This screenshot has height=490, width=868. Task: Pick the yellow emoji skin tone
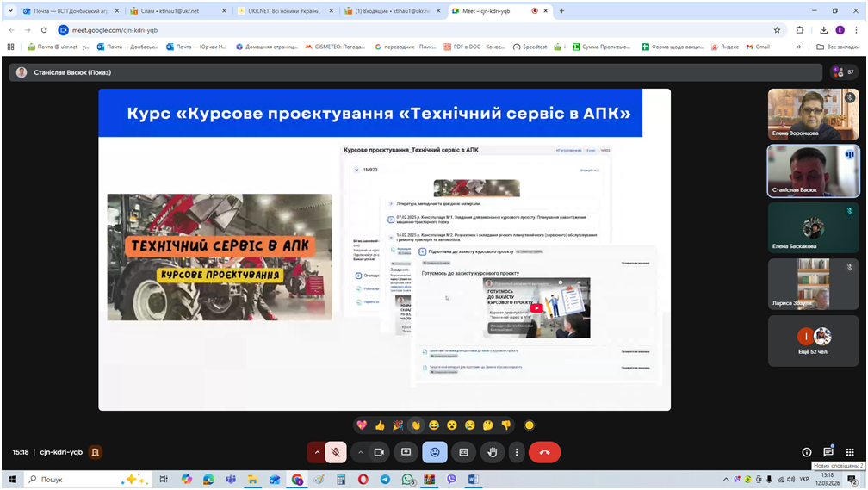[529, 425]
